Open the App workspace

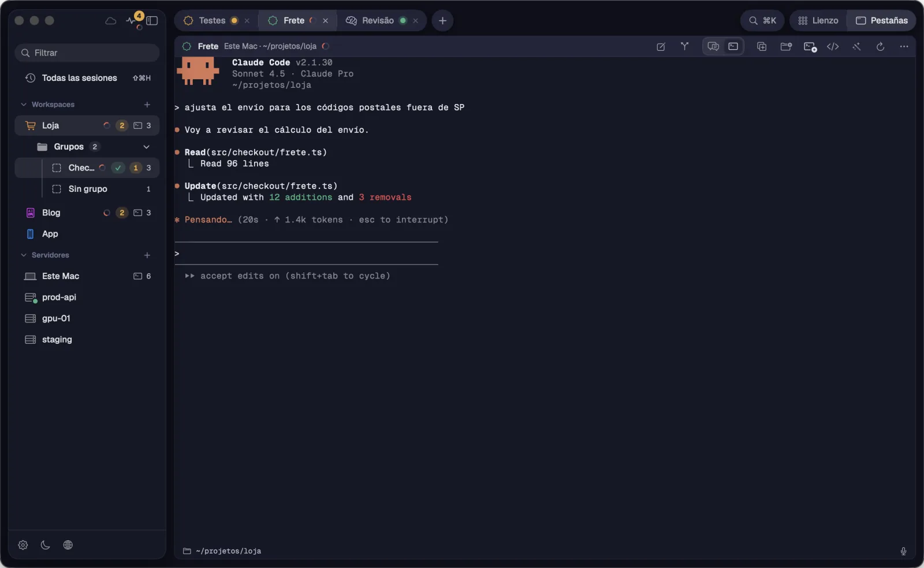87,234
